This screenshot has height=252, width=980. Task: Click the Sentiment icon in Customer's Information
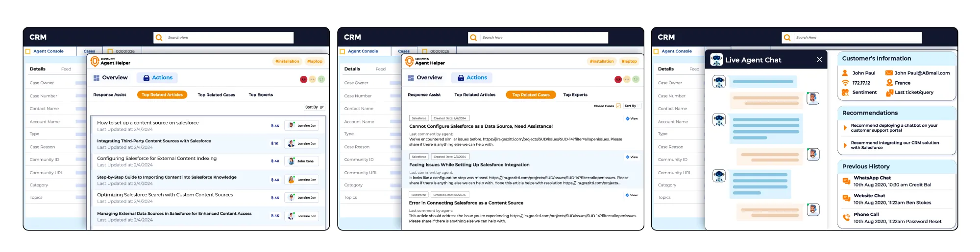click(845, 92)
